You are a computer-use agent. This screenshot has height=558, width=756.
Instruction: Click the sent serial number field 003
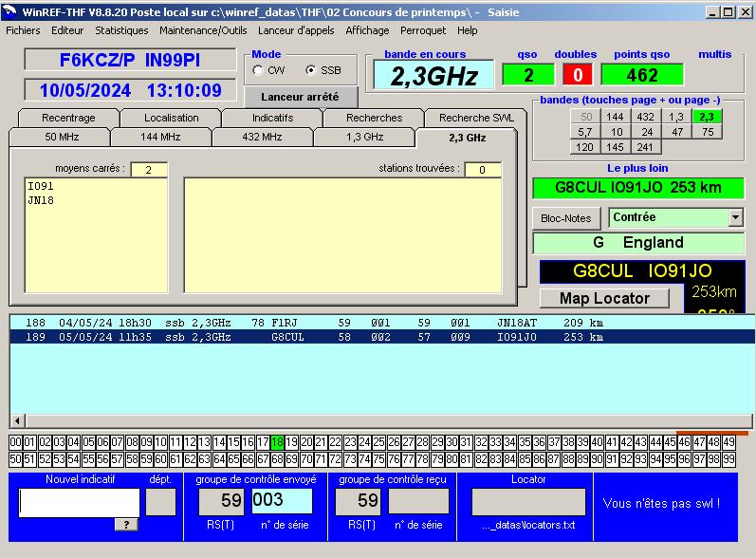tap(282, 501)
